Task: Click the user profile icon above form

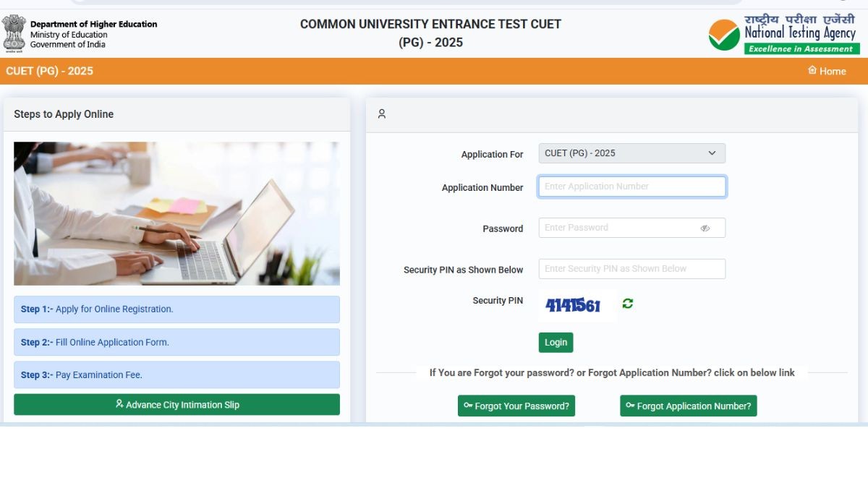Action: [382, 114]
